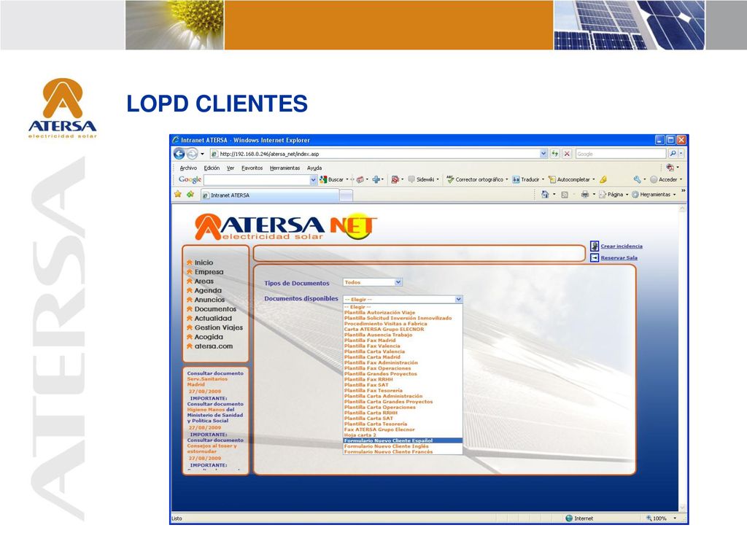
Task: Open the recent pages dropdown next to Forward
Action: pyautogui.click(x=203, y=154)
